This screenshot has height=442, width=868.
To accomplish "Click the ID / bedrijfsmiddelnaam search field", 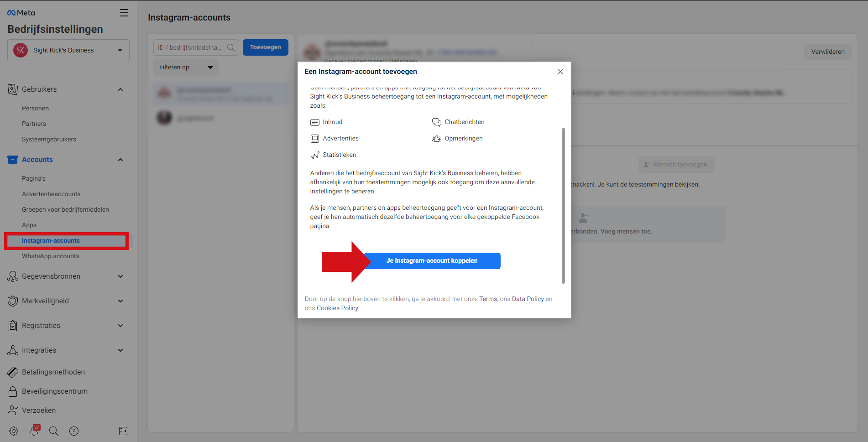I will (196, 47).
